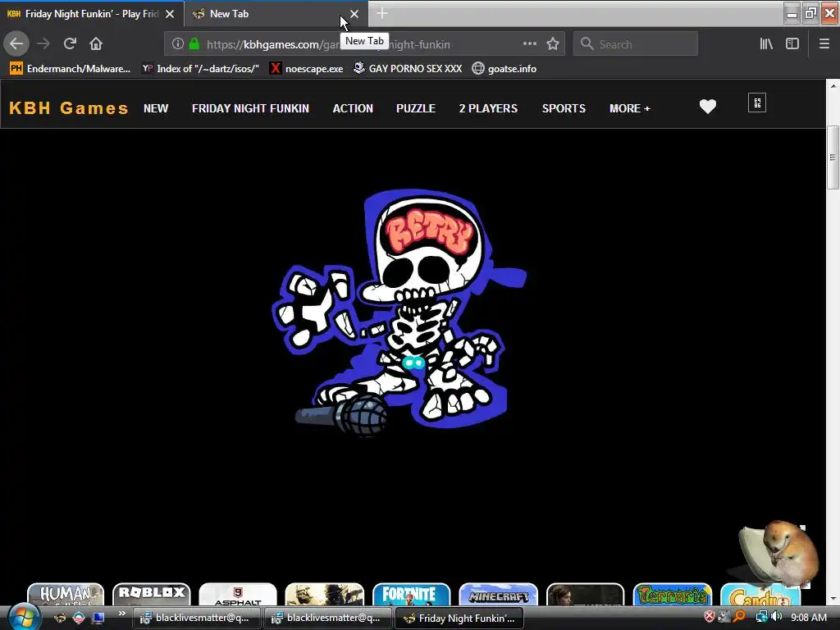Click the RETRY skeleton in the game

(x=399, y=313)
